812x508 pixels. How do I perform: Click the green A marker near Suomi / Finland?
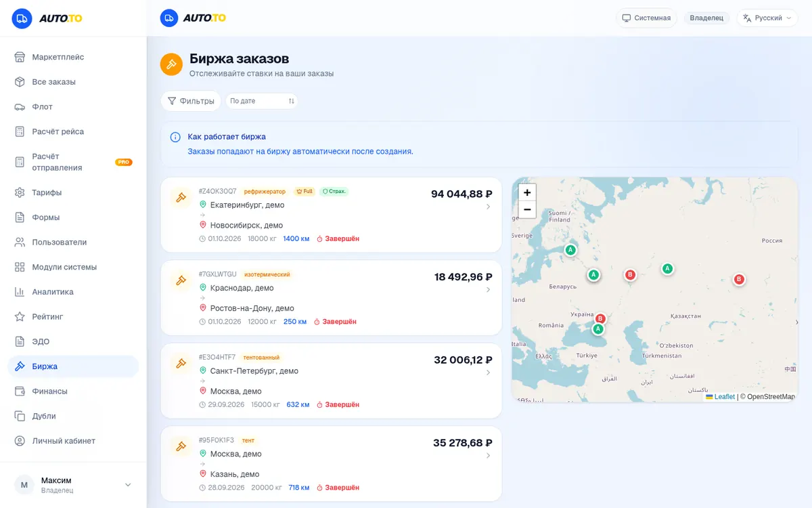(570, 250)
